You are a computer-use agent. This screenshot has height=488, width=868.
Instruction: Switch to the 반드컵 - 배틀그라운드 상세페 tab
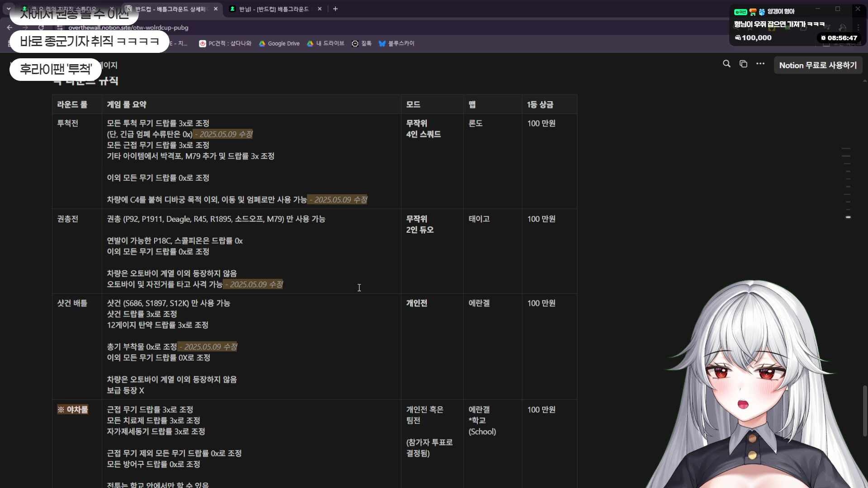coord(170,9)
